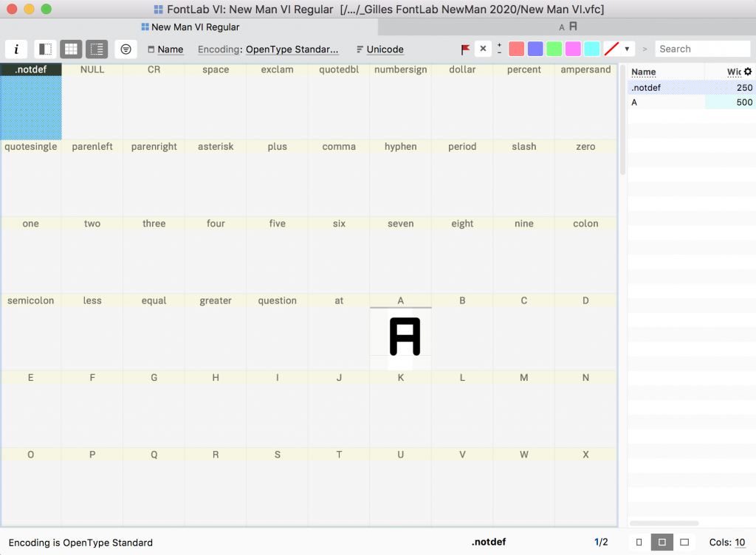Viewport: 756px width, 555px height.
Task: Click the Unicode sort option
Action: coord(385,49)
